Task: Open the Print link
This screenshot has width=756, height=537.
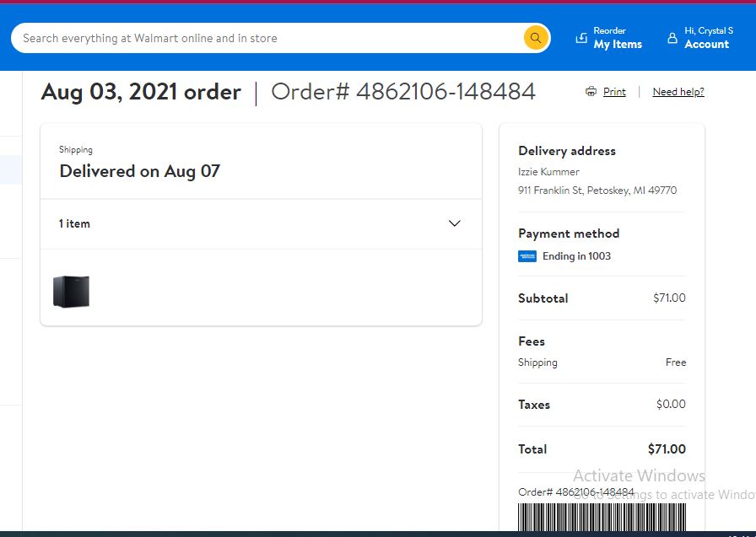Action: tap(614, 92)
